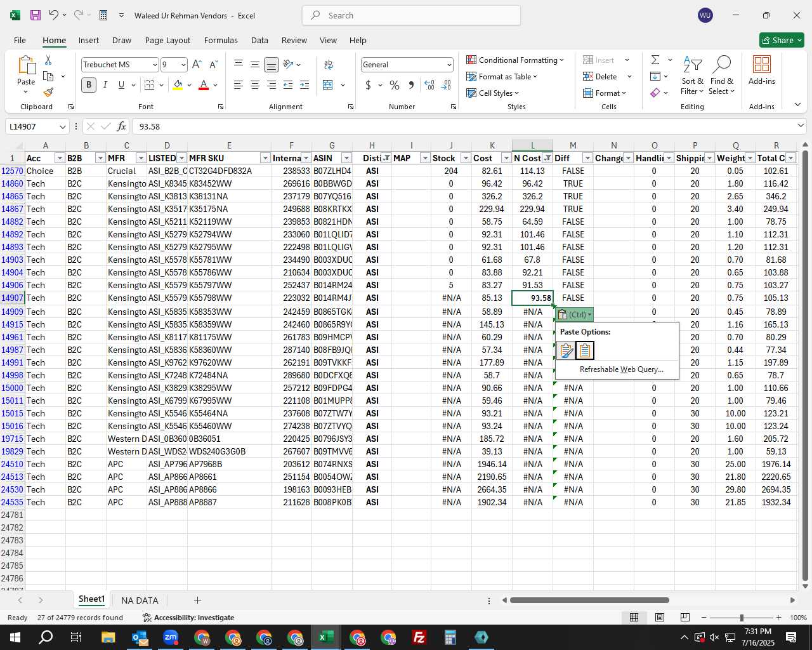Toggle Top Align button

coord(239,65)
